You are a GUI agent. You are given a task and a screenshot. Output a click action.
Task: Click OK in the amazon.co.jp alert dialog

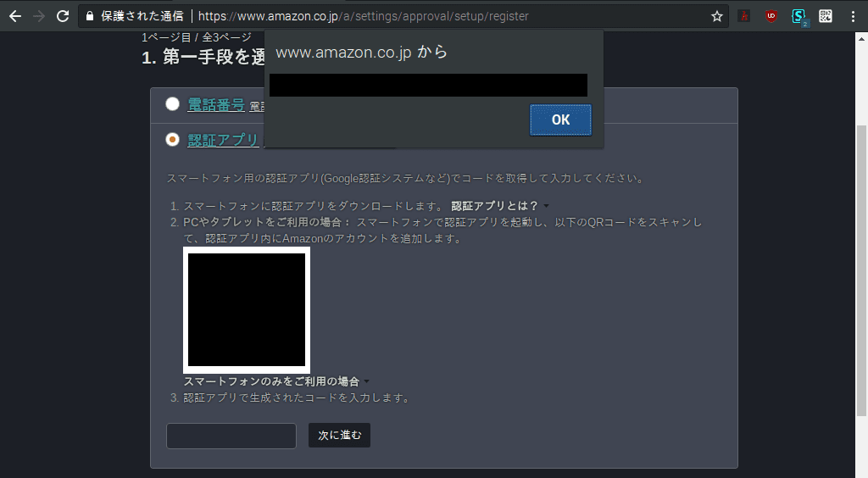[x=560, y=119]
